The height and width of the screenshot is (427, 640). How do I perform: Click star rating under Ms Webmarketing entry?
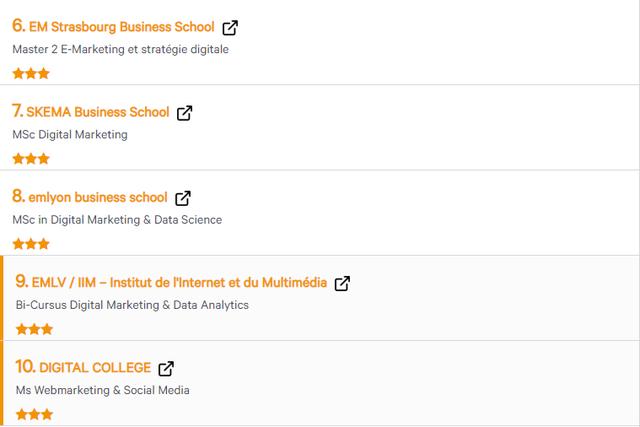click(34, 414)
